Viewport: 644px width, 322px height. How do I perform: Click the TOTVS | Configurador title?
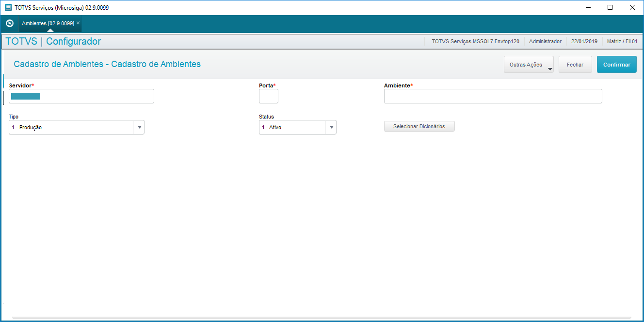(53, 41)
